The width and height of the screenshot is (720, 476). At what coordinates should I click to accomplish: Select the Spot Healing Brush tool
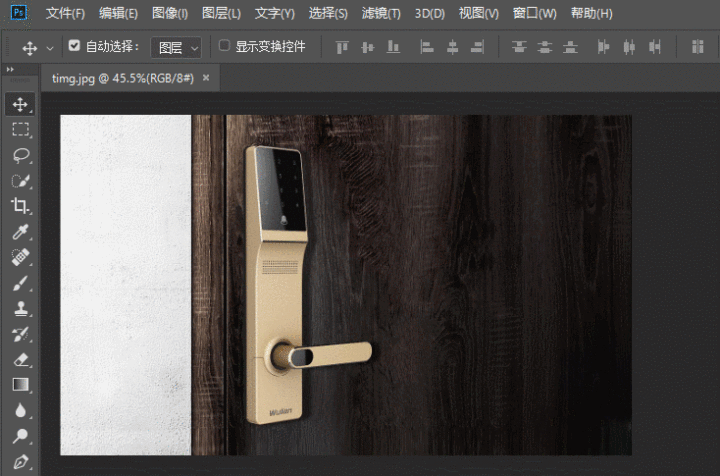point(20,258)
